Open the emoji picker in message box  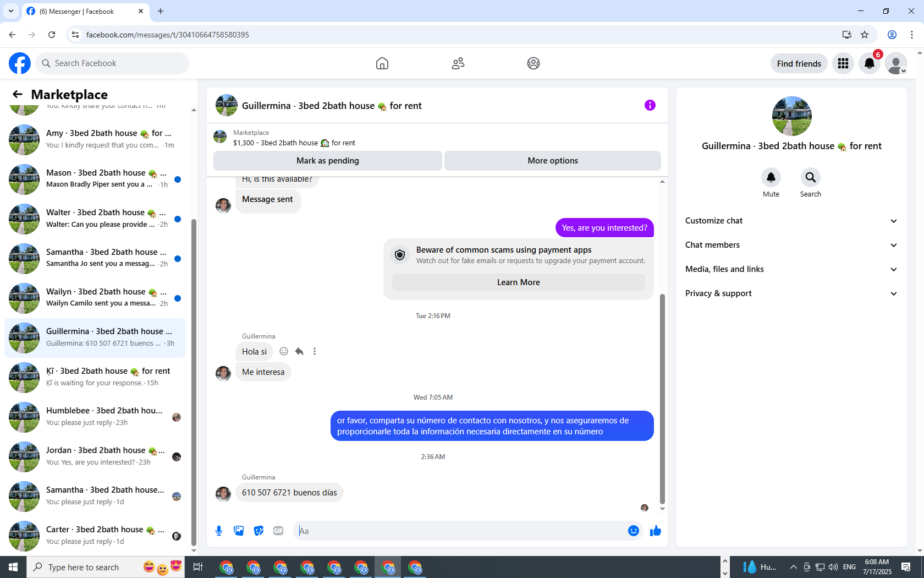[x=634, y=531]
